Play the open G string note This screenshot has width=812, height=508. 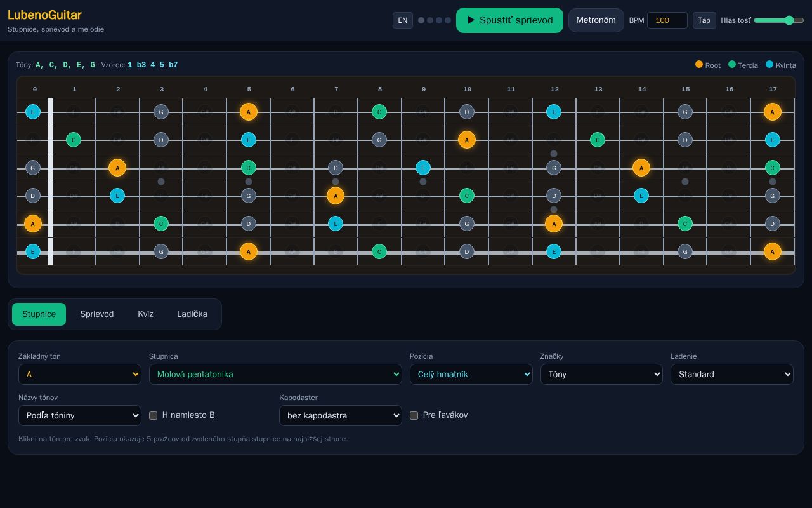[33, 168]
